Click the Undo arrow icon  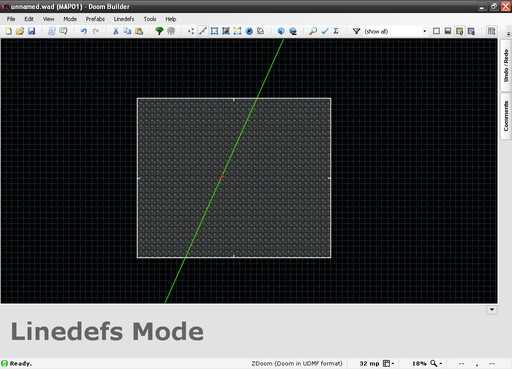(x=84, y=31)
